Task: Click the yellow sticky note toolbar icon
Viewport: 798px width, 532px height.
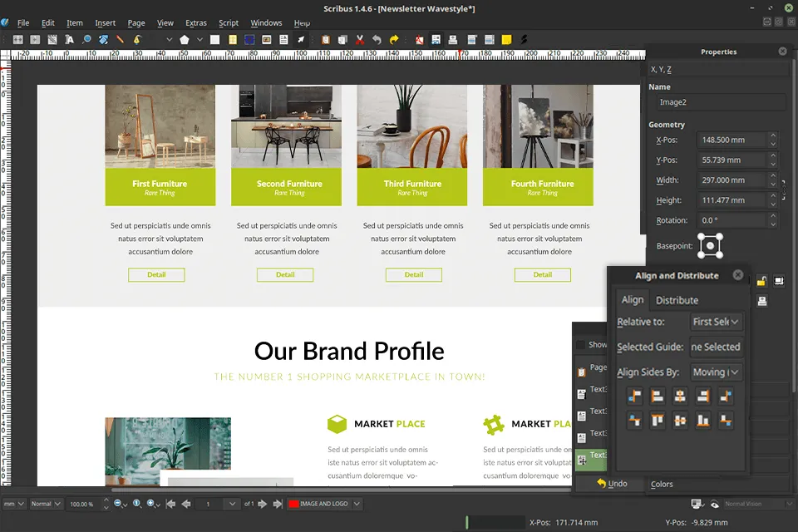Action: [506, 39]
